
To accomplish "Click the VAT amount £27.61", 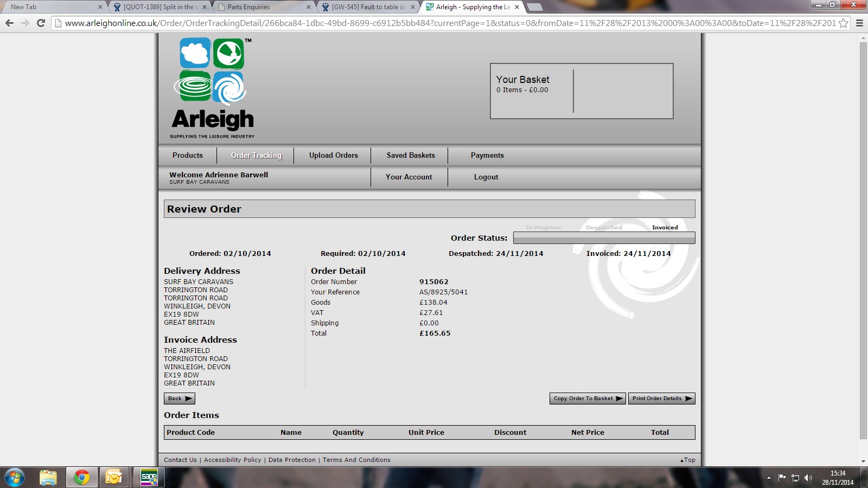I will 431,312.
